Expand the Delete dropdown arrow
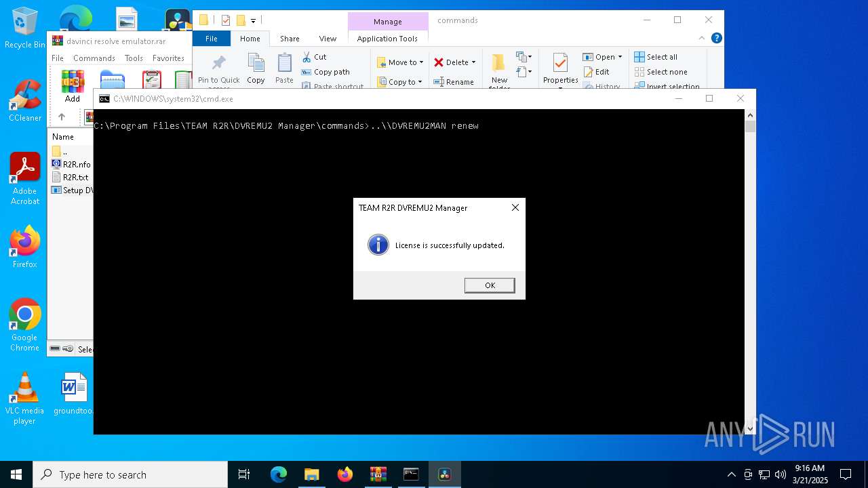 473,62
